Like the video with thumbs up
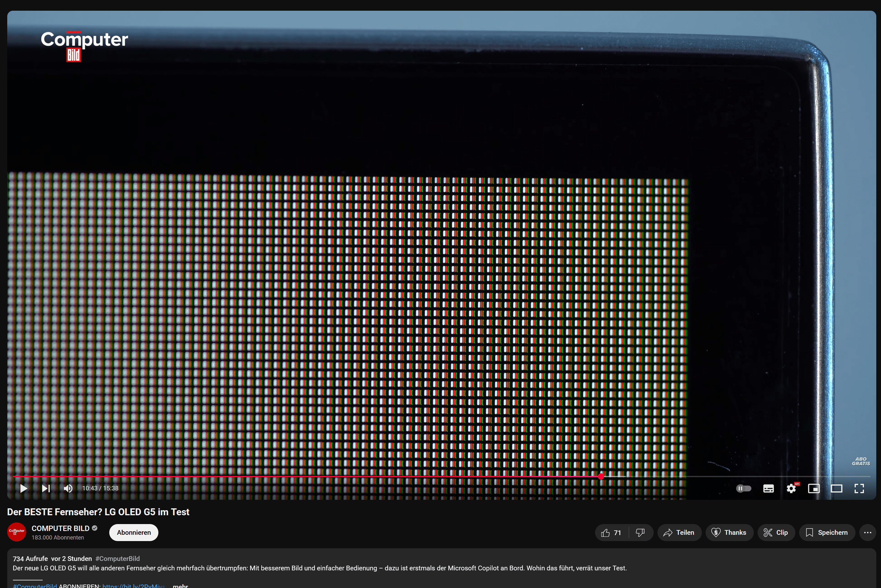The image size is (881, 588). [611, 533]
